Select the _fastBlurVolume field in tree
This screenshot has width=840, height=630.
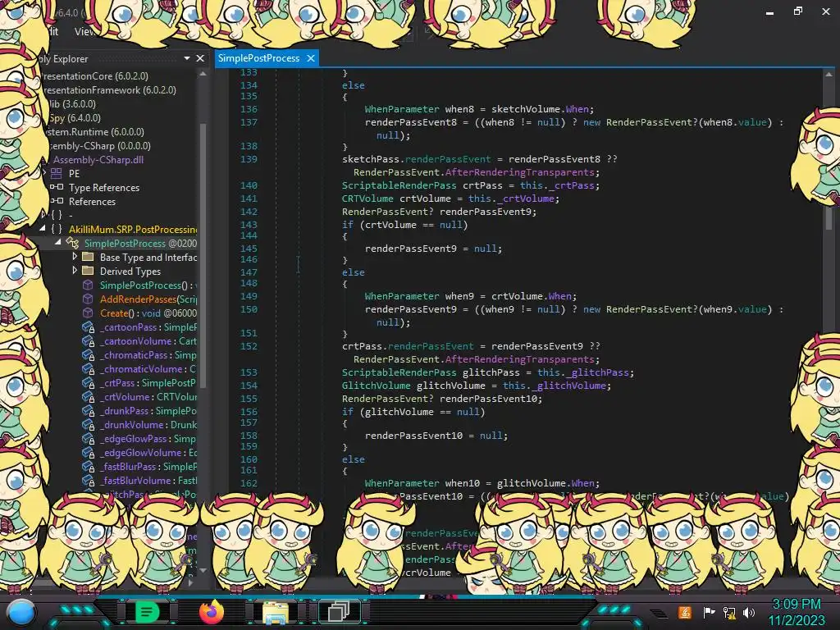148,481
